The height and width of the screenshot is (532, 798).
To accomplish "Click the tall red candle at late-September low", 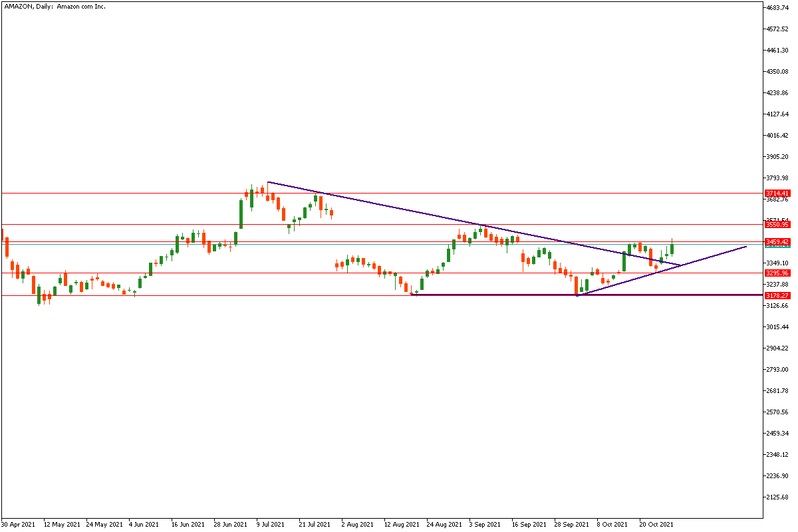I will (577, 284).
